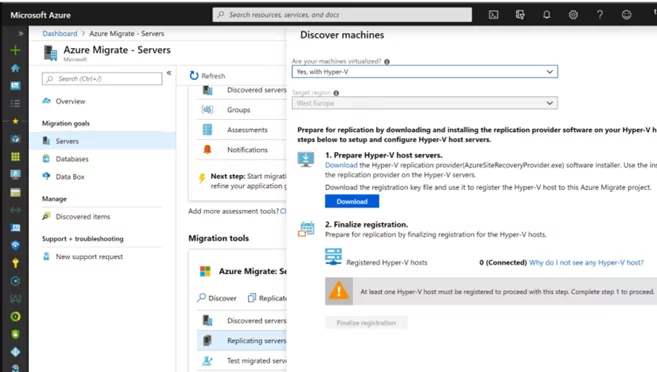Expand the 'Are your machines virtualized' dropdown
The image size is (657, 372).
[x=424, y=72]
